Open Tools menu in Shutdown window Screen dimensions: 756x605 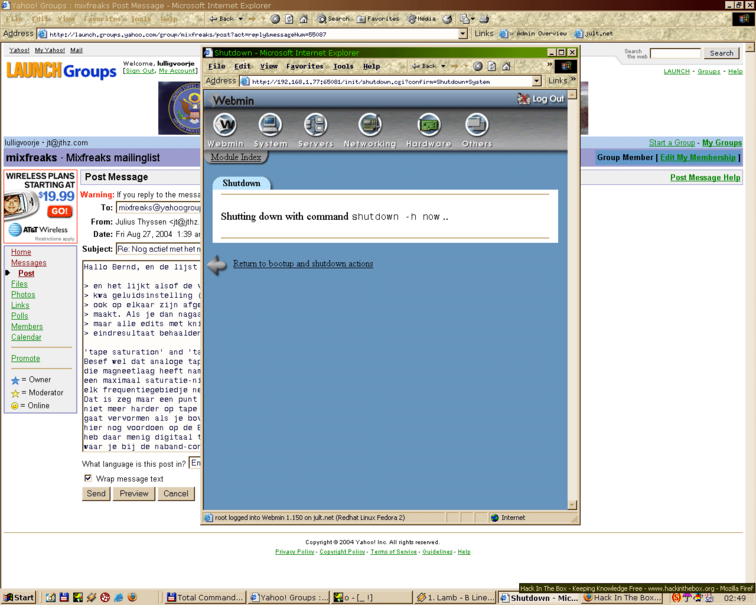pos(343,67)
